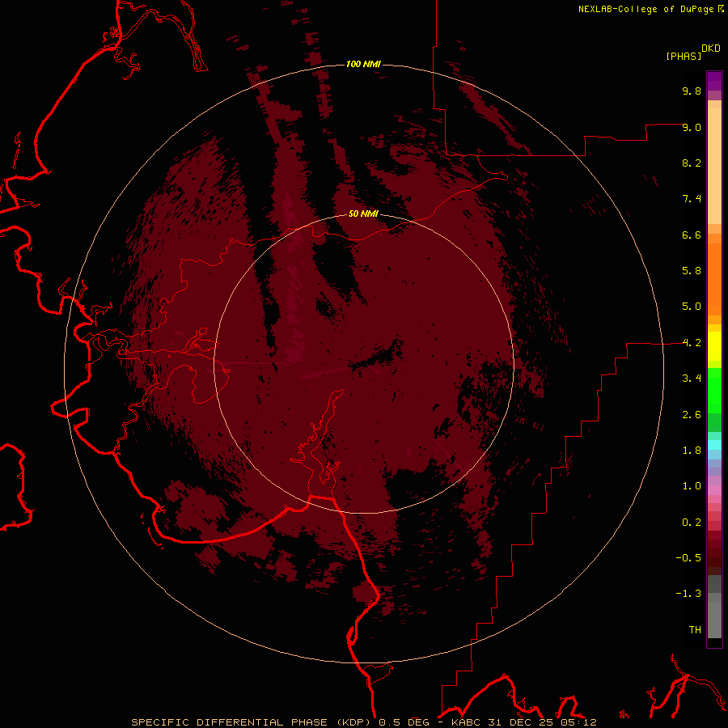Image resolution: width=728 pixels, height=728 pixels.
Task: Click the -1.3 value on color scale
Action: click(x=688, y=594)
